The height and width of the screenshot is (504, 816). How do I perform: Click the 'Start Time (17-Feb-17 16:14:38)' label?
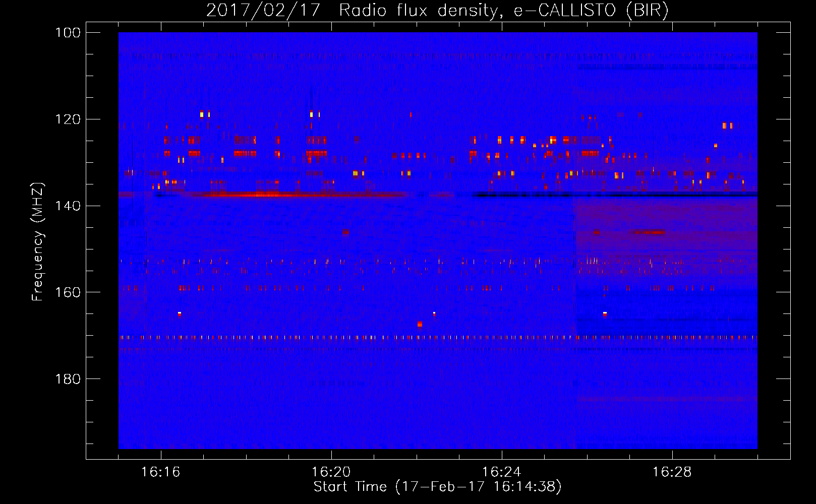coord(437,487)
